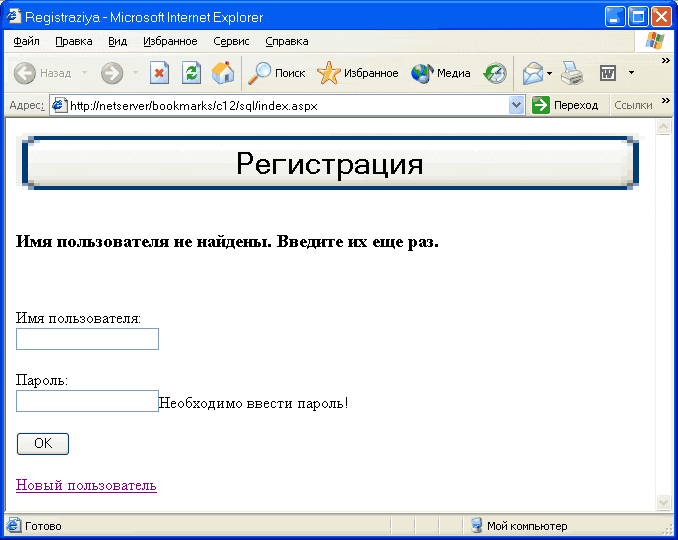Open the Назад history dropdown arrow
The width and height of the screenshot is (678, 540).
click(x=85, y=73)
